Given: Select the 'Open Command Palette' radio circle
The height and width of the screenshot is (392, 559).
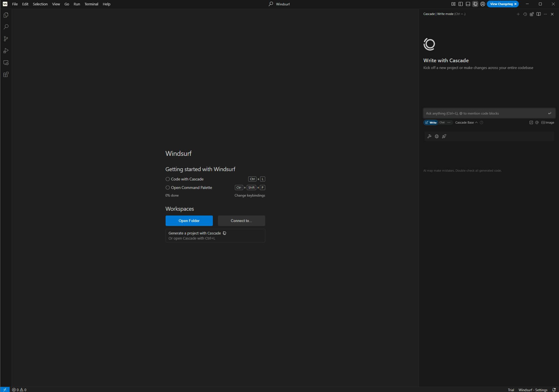Looking at the screenshot, I should pyautogui.click(x=168, y=188).
